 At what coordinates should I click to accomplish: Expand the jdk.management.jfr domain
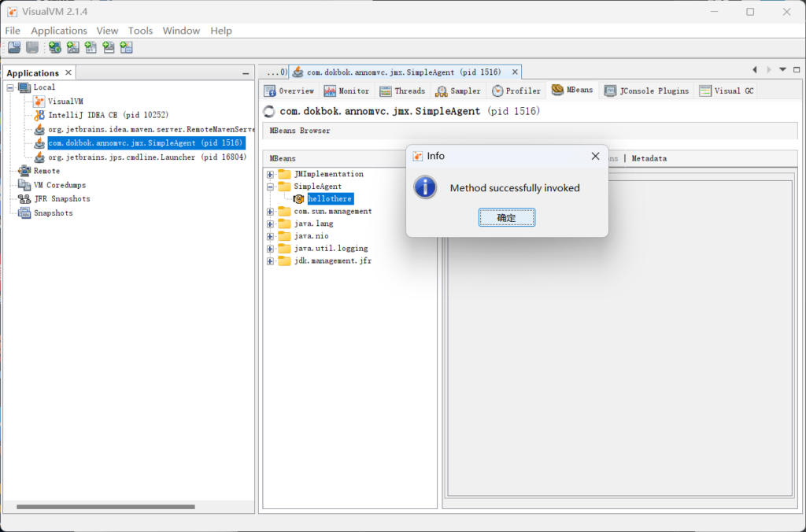pos(270,261)
